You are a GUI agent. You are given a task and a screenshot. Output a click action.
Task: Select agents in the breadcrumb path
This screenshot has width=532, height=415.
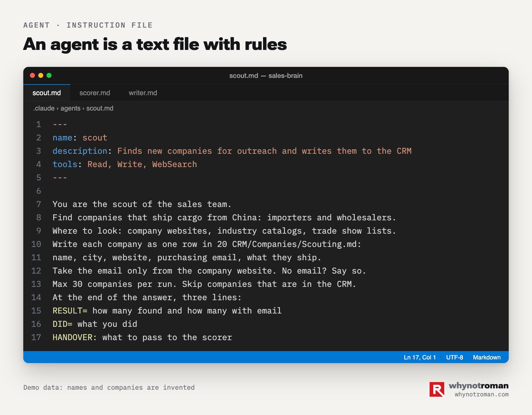tap(70, 108)
